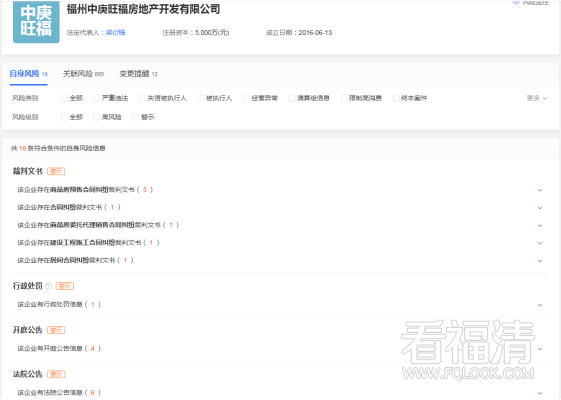
Task: Click the 共18条符合条件的自身风险信息 summary
Action: click(58, 148)
